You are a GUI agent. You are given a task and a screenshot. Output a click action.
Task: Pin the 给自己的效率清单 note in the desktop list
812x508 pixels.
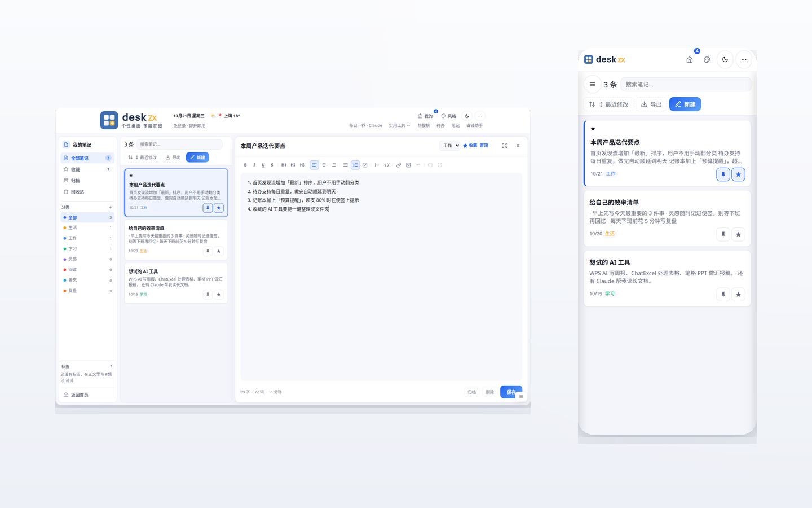coord(208,251)
